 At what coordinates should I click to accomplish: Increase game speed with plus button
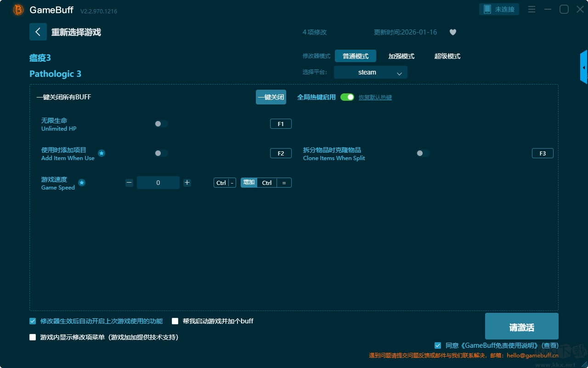pos(187,183)
